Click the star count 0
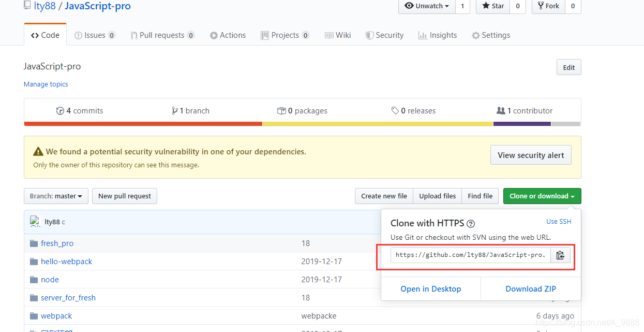644x332 pixels. click(518, 6)
